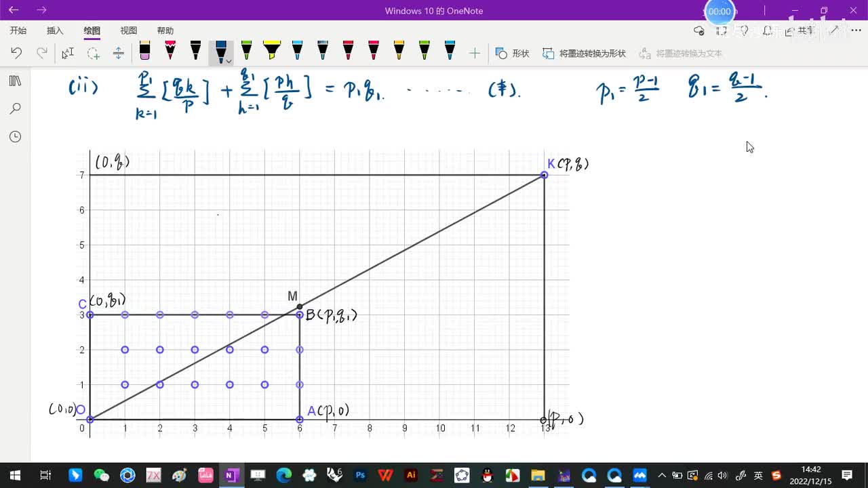The image size is (868, 488).
Task: Show the notebooks navigation pane
Action: coord(15,81)
